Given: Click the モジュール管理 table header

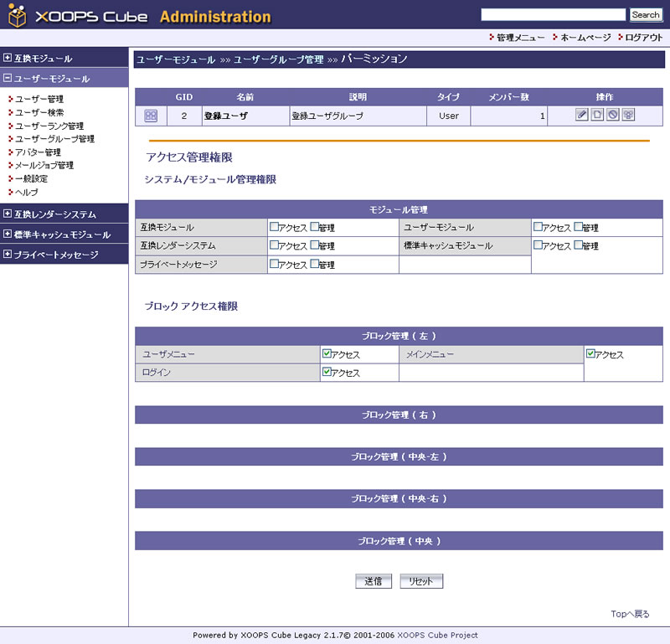Looking at the screenshot, I should [399, 209].
